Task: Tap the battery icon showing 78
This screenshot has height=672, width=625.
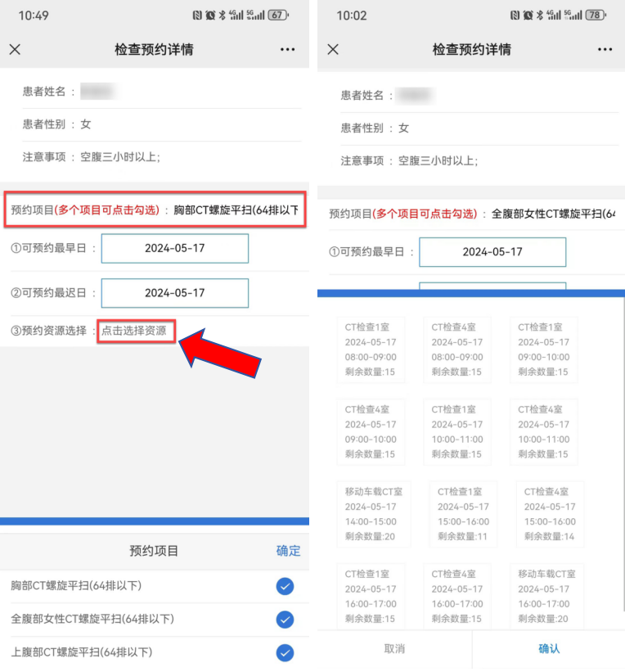Action: click(x=596, y=16)
